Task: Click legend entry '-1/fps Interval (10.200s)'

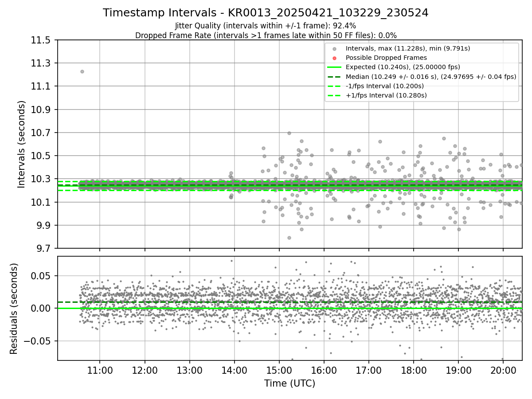Action: (384, 86)
